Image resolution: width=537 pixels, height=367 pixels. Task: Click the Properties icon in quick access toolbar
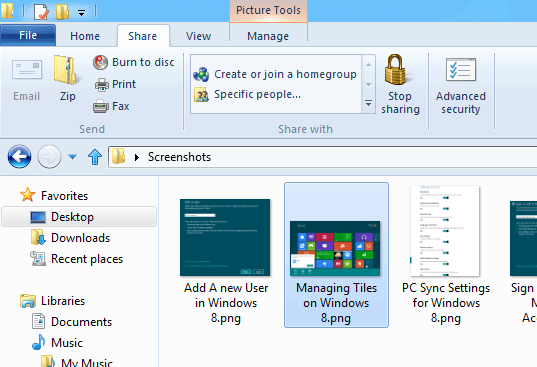point(41,11)
